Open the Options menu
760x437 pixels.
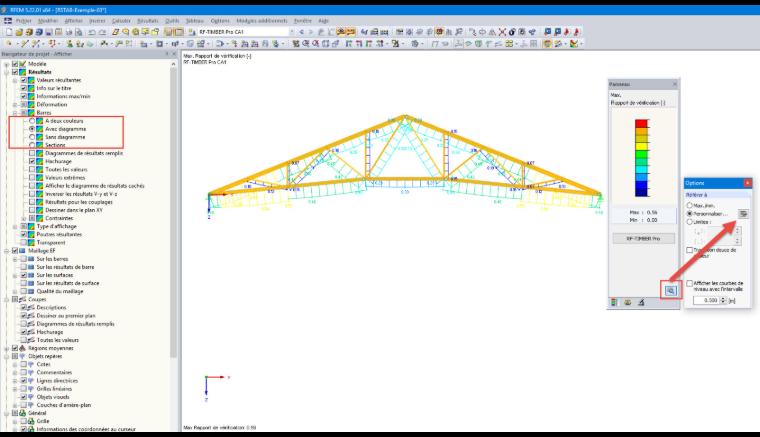point(220,21)
